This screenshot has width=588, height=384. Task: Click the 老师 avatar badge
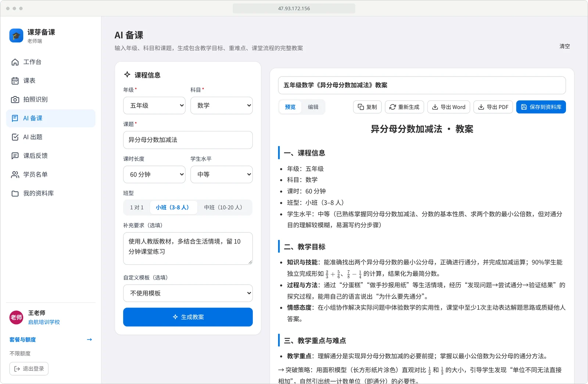click(16, 317)
